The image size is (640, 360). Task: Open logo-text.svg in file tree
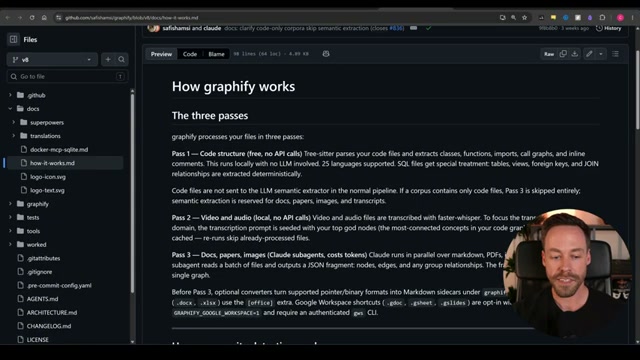pos(47,190)
